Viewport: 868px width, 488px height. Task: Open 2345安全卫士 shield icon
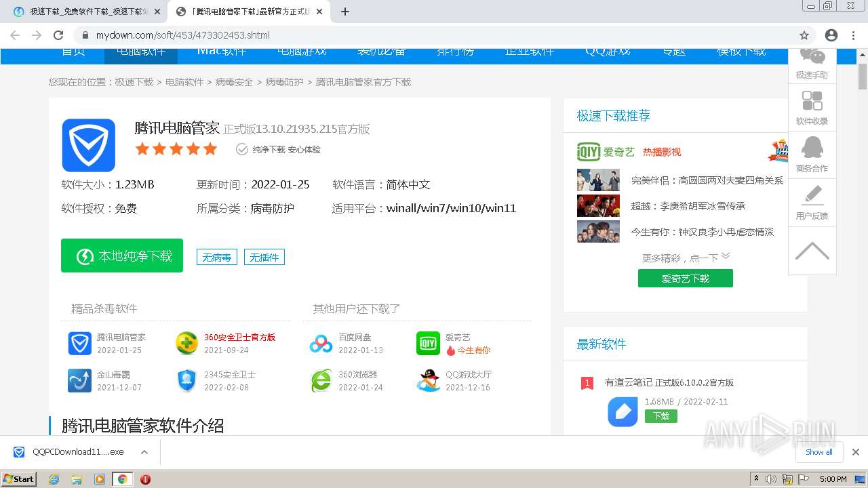click(186, 381)
